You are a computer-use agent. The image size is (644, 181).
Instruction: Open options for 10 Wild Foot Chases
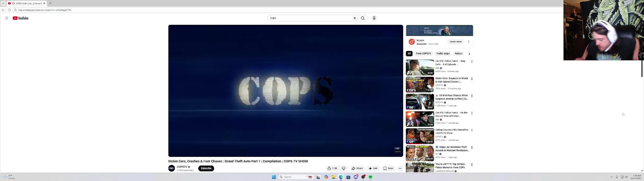(x=472, y=96)
